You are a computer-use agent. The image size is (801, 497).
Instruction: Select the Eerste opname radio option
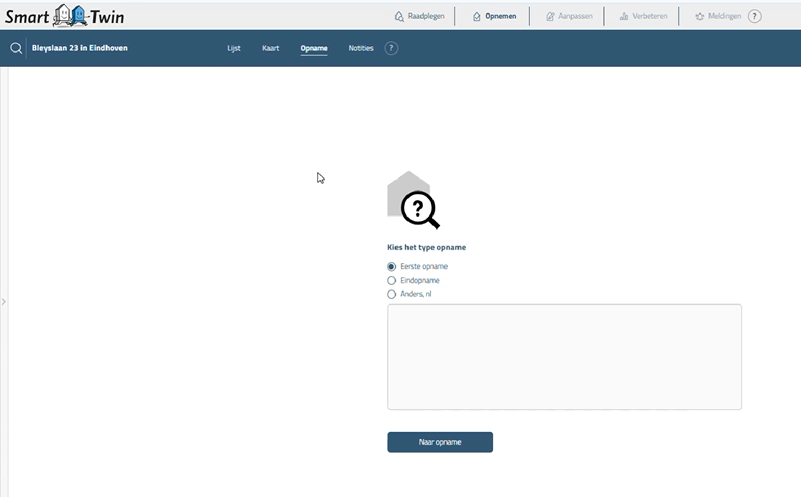coord(392,267)
